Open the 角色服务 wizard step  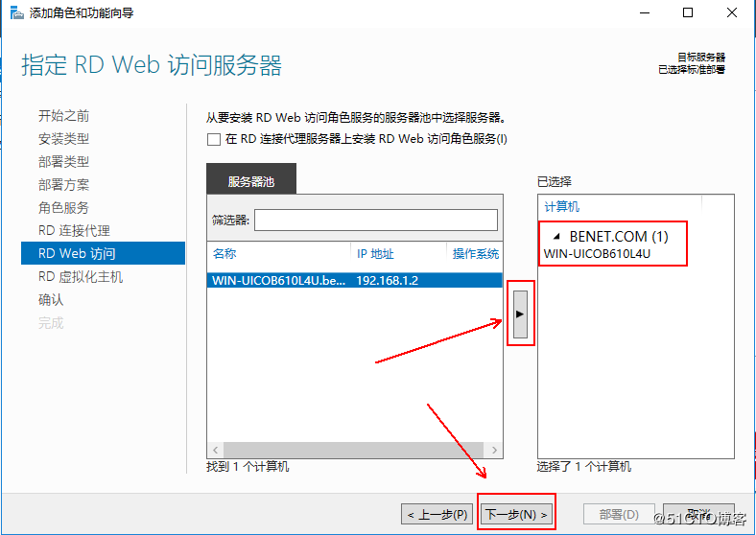coord(63,208)
